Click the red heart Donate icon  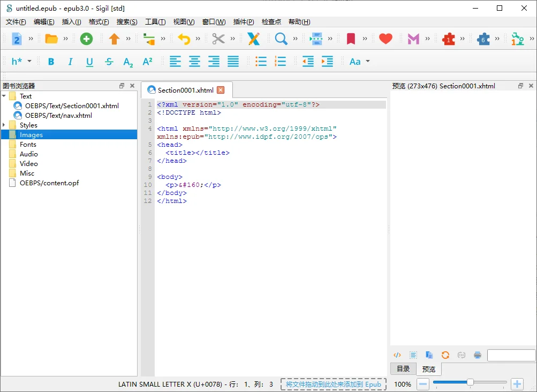385,39
